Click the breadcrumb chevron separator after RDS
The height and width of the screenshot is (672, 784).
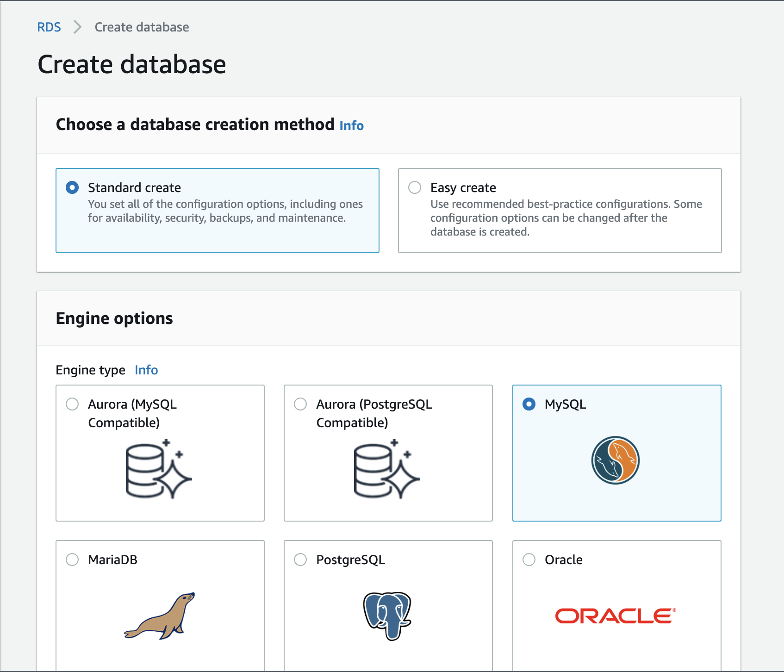coord(77,27)
